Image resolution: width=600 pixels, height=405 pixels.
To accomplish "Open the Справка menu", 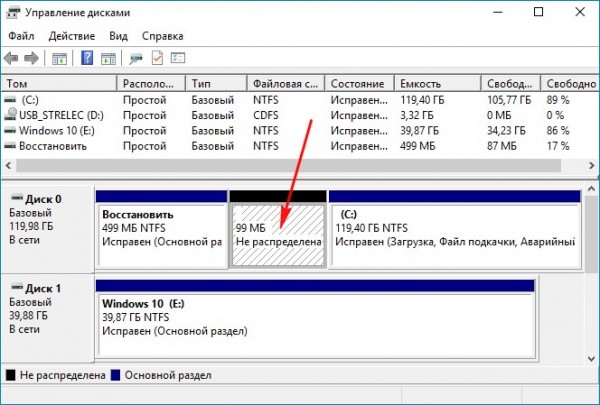I will pyautogui.click(x=163, y=36).
